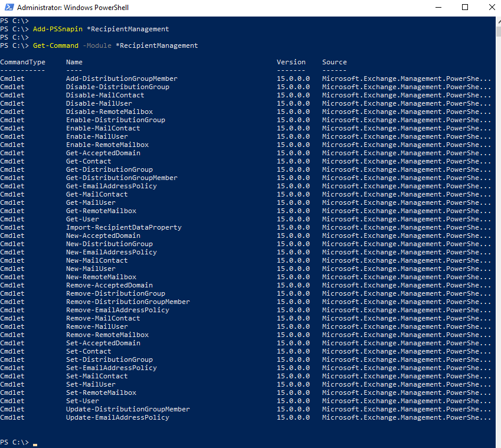Click Remove-AcceptedDomain cmdlet name
The height and width of the screenshot is (448, 501).
point(109,285)
